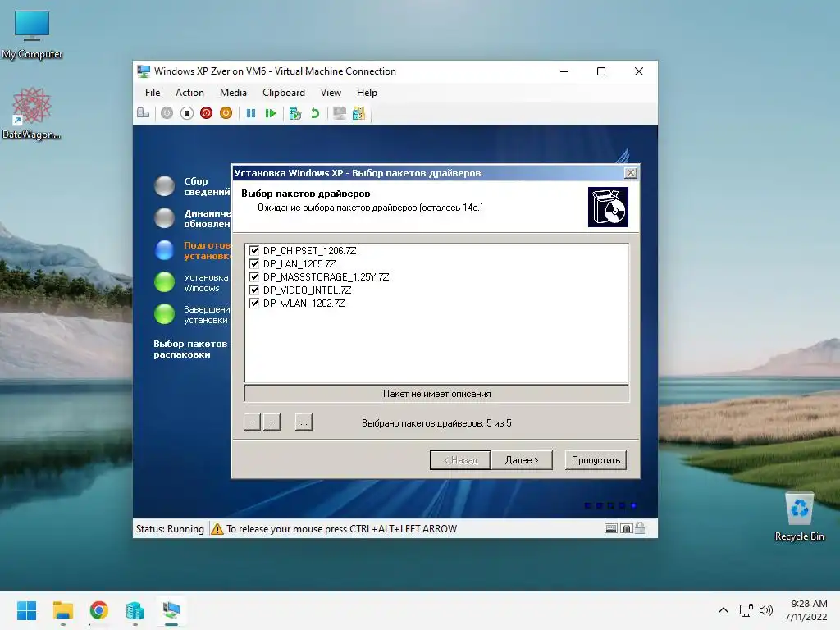
Task: Click the Share resources toolbar icon
Action: click(x=358, y=113)
